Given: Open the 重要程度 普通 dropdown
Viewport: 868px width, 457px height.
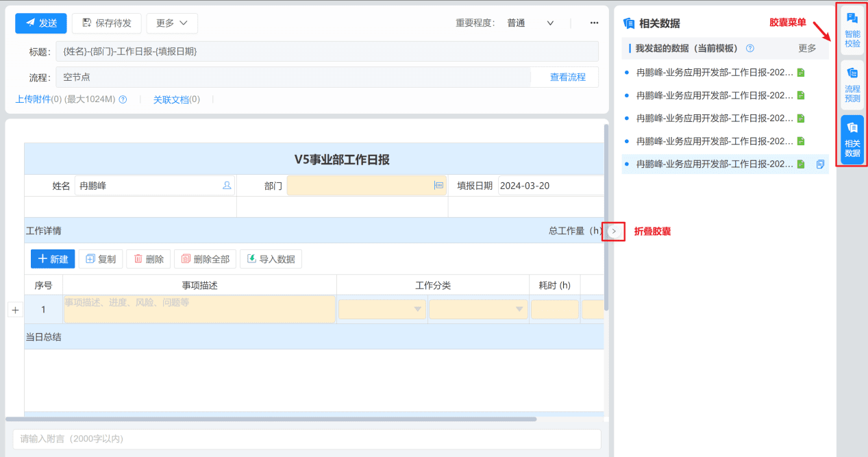Looking at the screenshot, I should (x=530, y=23).
